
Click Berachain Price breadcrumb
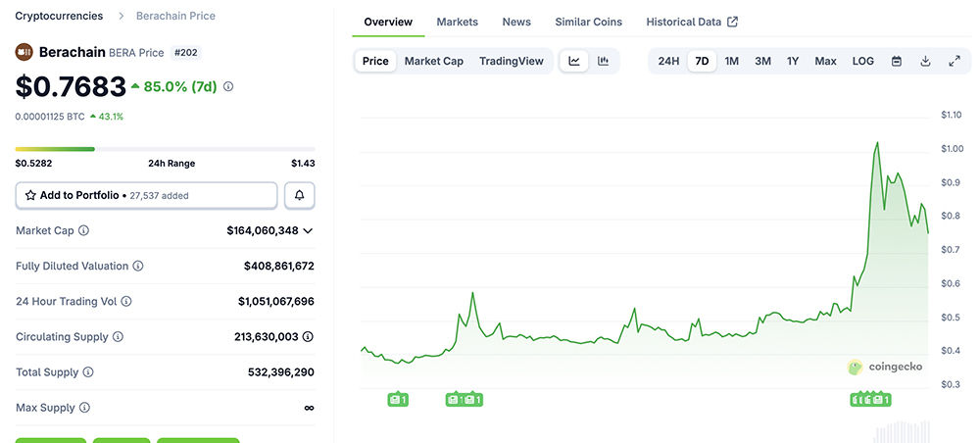[x=175, y=17]
